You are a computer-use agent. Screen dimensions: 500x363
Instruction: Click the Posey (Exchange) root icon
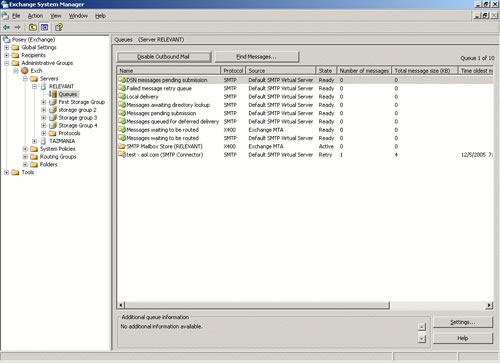click(x=6, y=40)
